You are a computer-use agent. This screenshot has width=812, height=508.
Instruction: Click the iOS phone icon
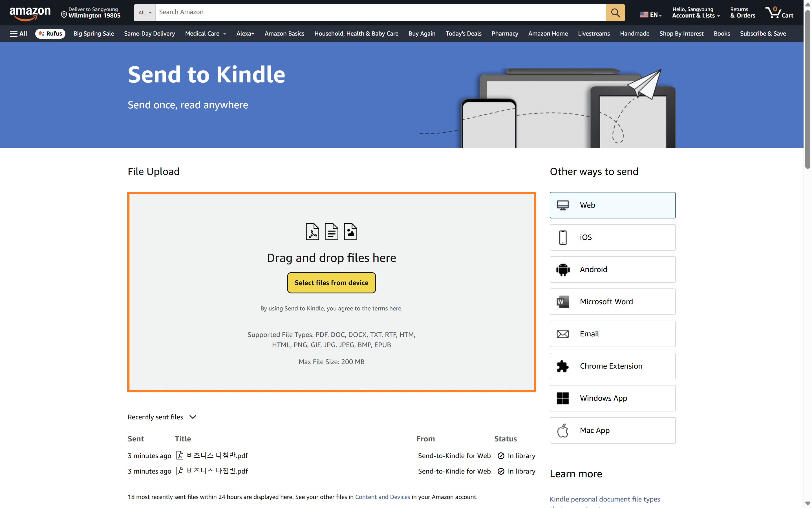[563, 237]
